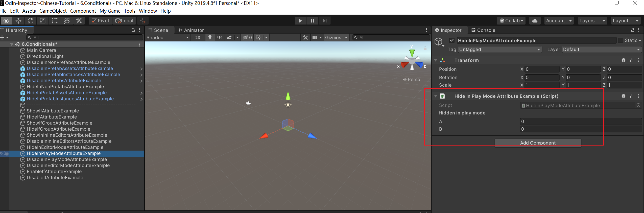The height and width of the screenshot is (213, 644).
Task: Select ShowIfAttributeExample object
Action: coord(53,111)
